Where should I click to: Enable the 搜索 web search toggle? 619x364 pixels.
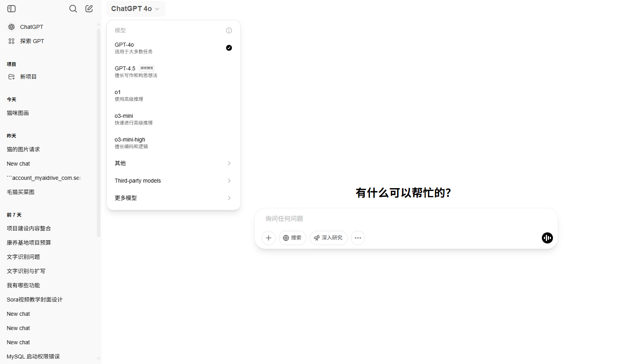coord(292,238)
